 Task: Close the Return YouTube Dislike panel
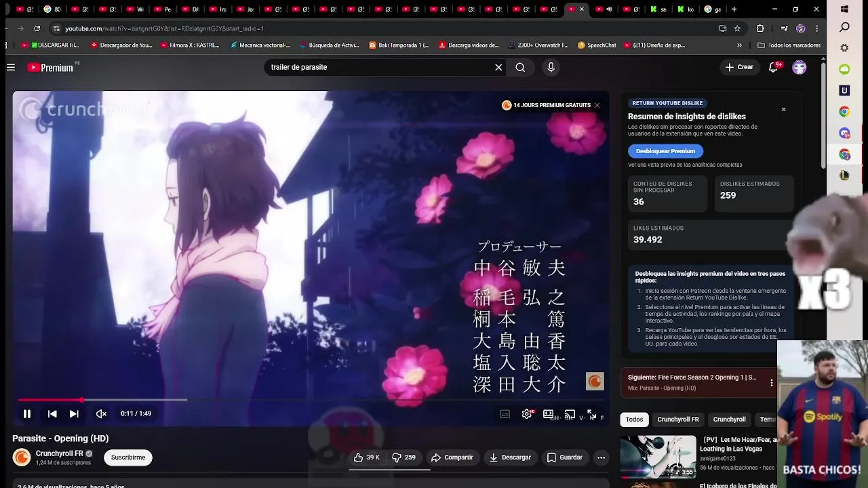[x=783, y=109]
